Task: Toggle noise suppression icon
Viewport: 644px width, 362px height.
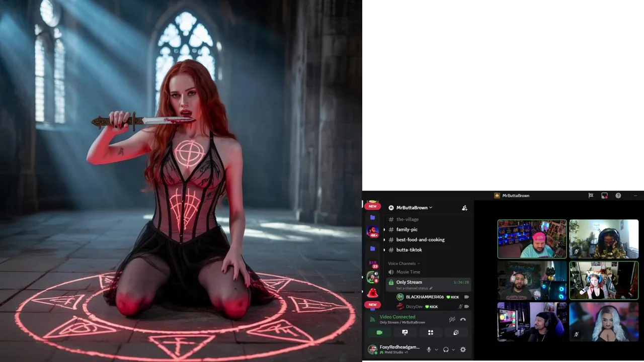Action: tap(452, 319)
